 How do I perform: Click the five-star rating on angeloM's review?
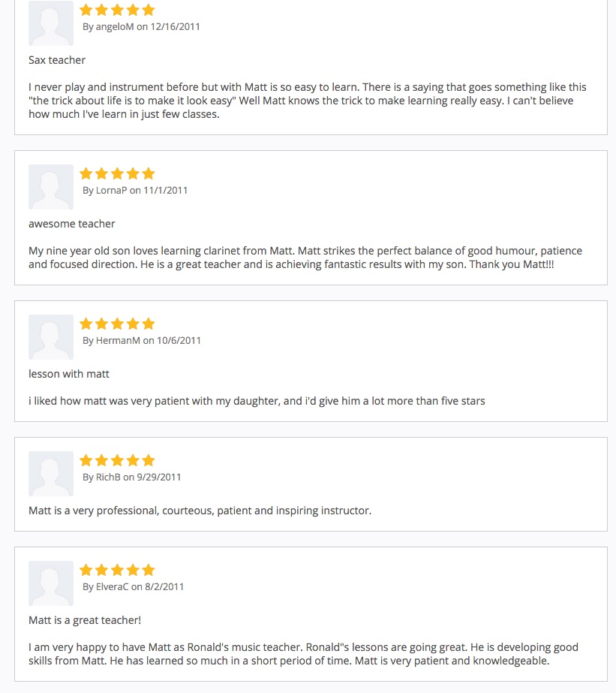click(x=117, y=10)
